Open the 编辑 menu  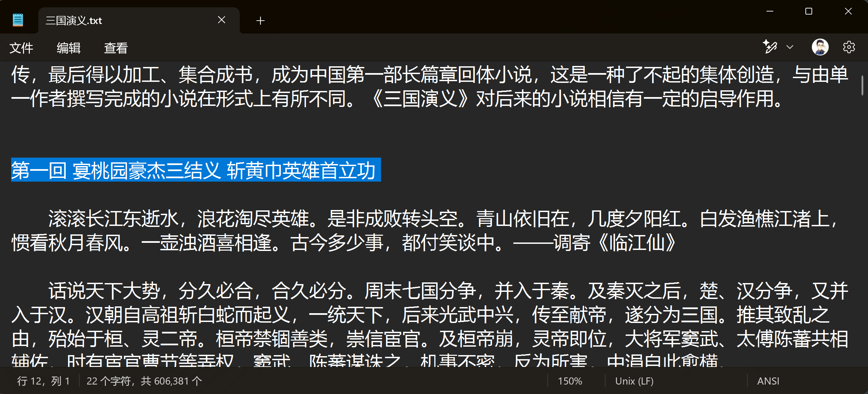pyautogui.click(x=67, y=47)
